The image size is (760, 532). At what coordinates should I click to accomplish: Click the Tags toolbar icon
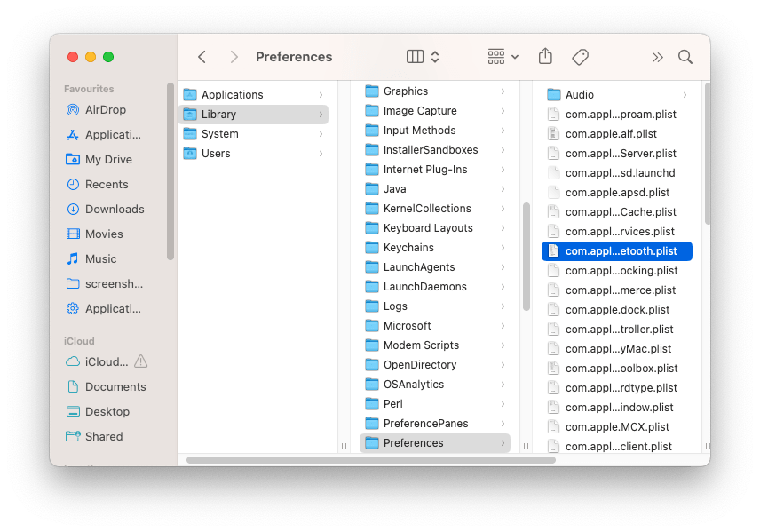coord(580,57)
